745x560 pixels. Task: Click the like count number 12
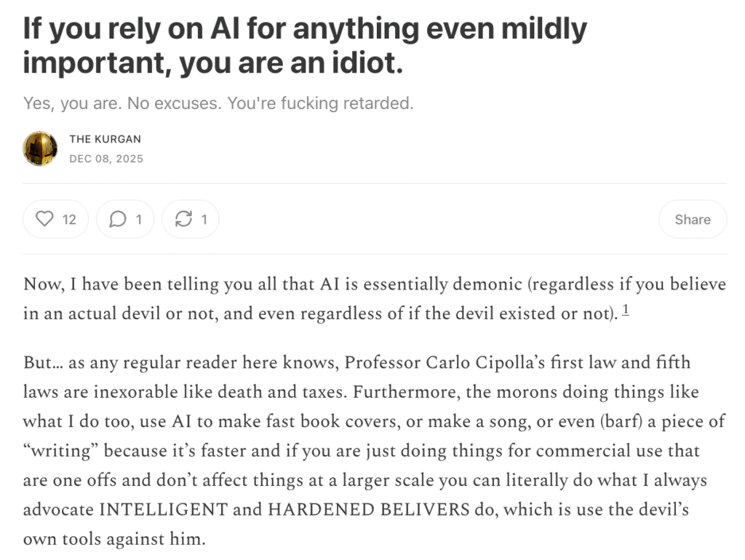point(69,219)
